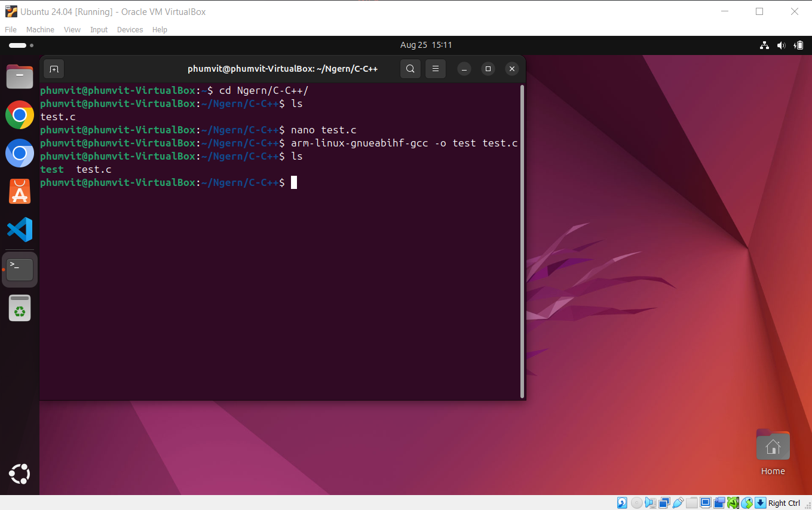The height and width of the screenshot is (510, 812).
Task: Open the Trash in the dock
Action: tap(20, 309)
